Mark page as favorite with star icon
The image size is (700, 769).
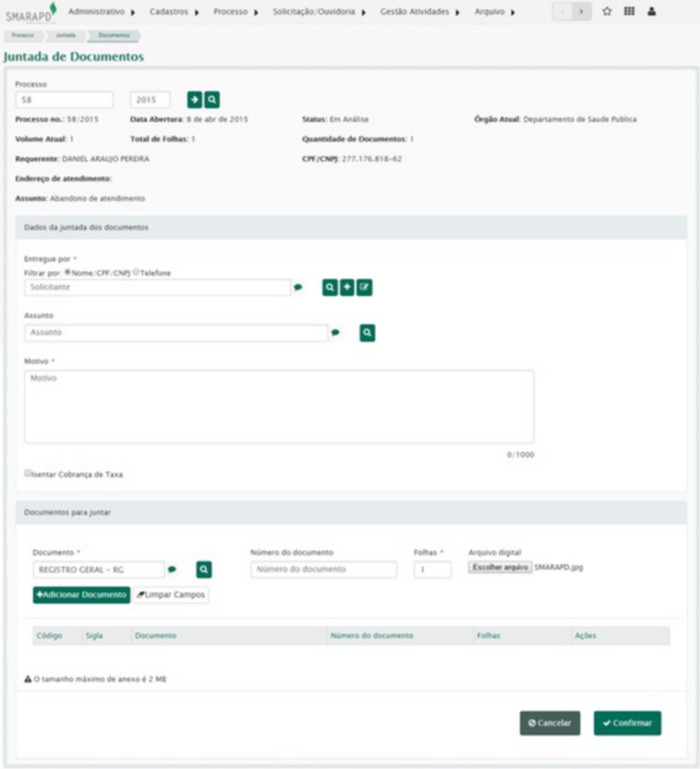607,11
